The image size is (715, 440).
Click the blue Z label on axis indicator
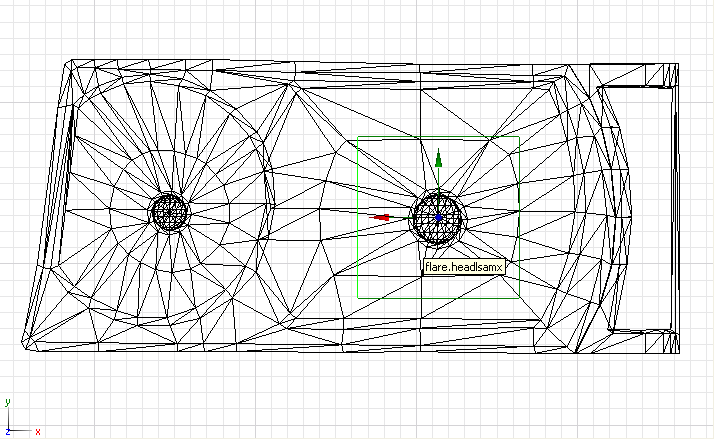pos(7,431)
